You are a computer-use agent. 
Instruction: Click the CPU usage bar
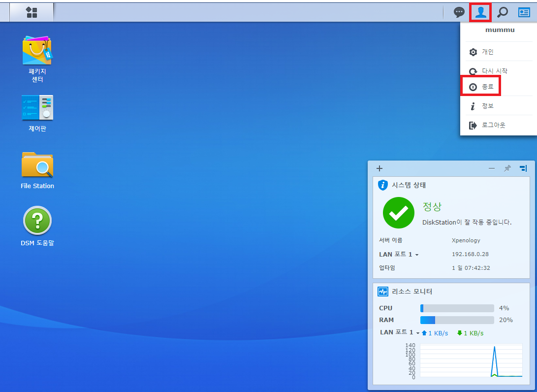pyautogui.click(x=457, y=308)
